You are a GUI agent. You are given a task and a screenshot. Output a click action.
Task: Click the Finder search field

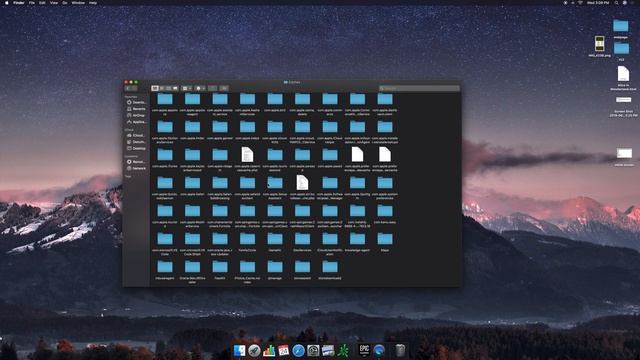(x=419, y=88)
